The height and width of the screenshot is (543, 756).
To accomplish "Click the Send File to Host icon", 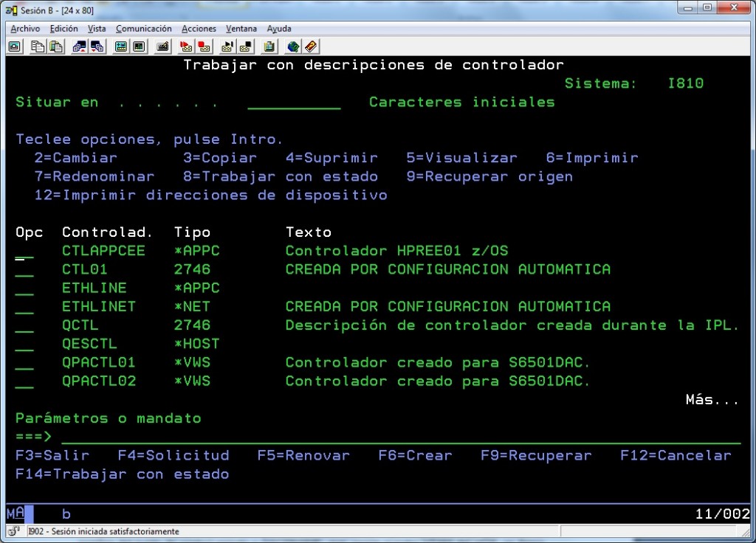I will 79,46.
